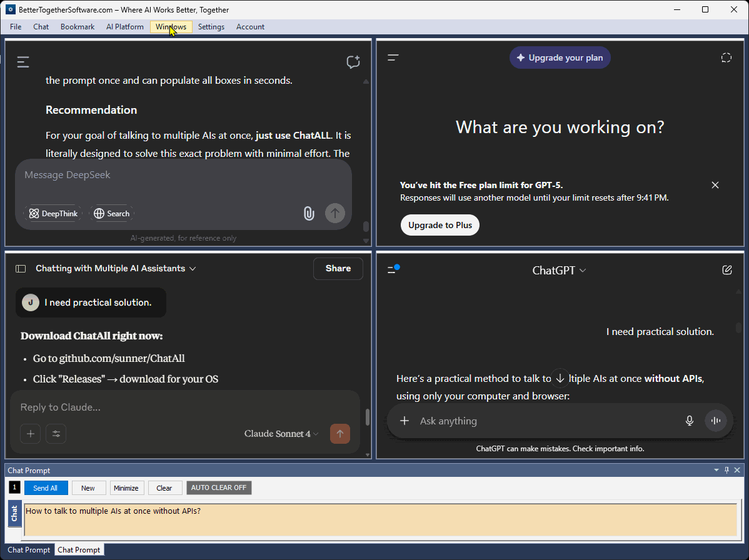Click Minimize button in Chat Prompt toolbar

tap(126, 488)
